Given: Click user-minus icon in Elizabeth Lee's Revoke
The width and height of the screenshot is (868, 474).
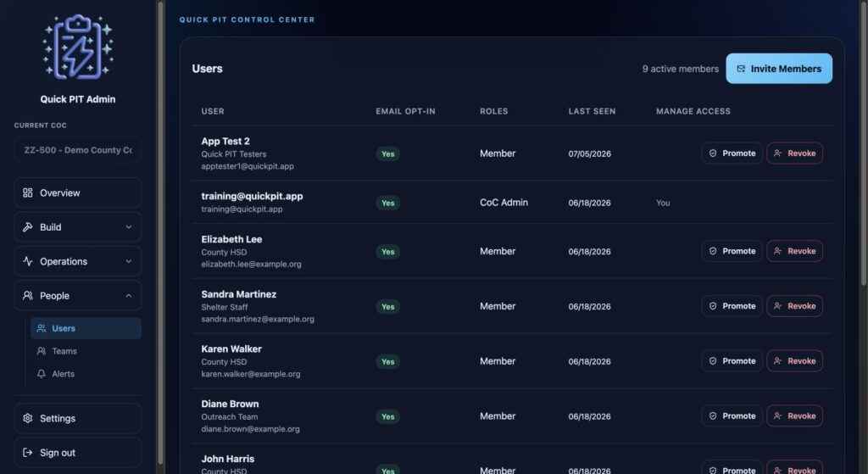Looking at the screenshot, I should [778, 251].
